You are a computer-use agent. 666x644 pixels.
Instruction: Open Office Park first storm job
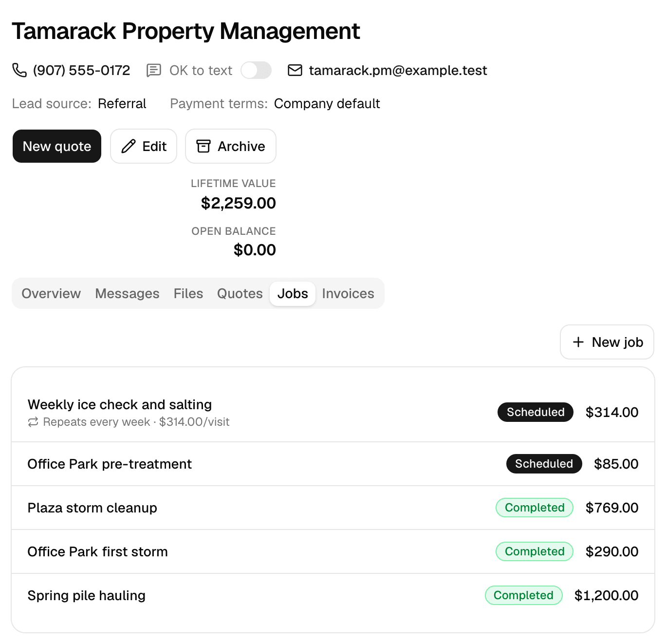[333, 551]
